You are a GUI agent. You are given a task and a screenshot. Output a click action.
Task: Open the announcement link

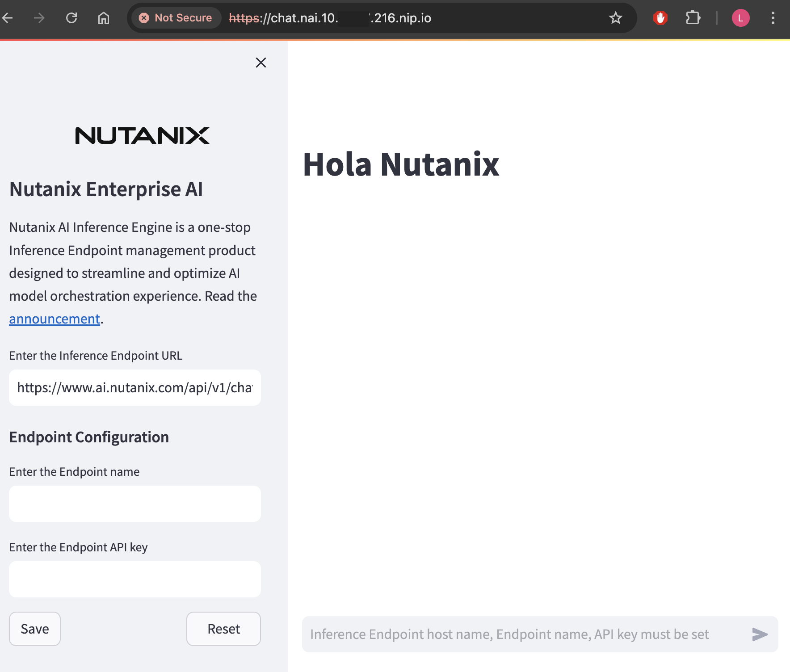[55, 319]
